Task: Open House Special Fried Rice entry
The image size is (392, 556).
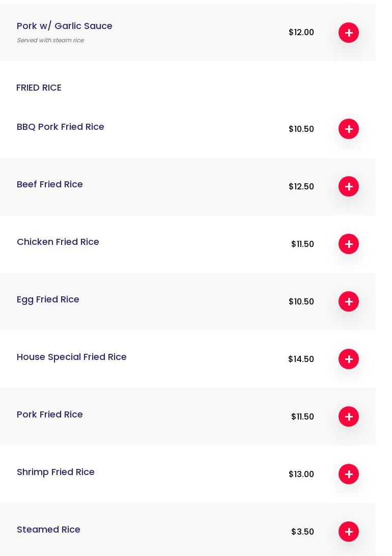Action: click(x=72, y=357)
